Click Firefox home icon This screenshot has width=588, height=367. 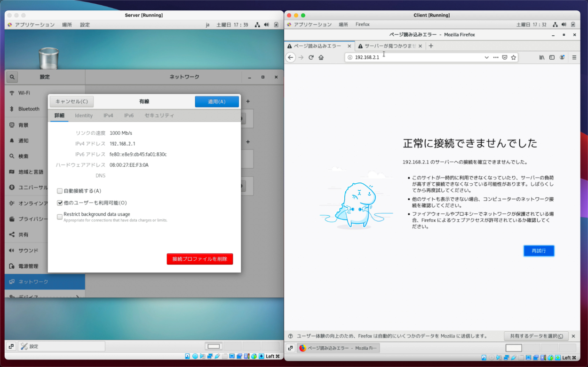pyautogui.click(x=321, y=57)
